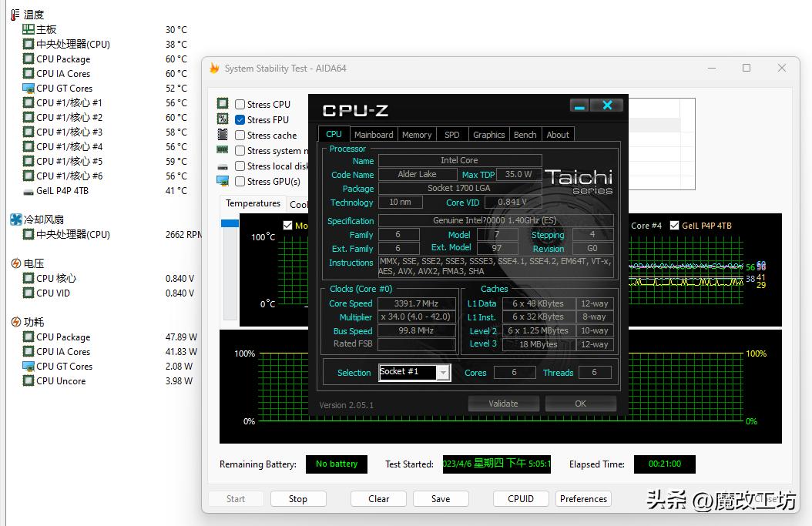
Task: Minimize the CPU-Z window
Action: pos(579,106)
